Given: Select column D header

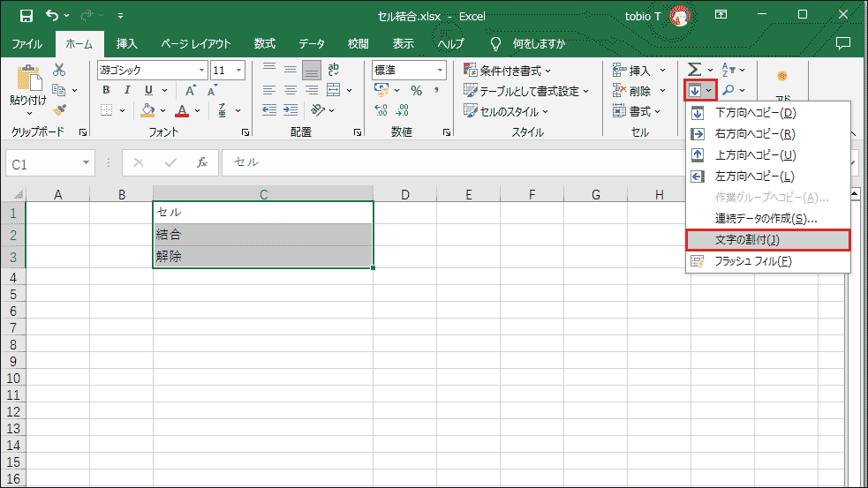Looking at the screenshot, I should coord(405,194).
